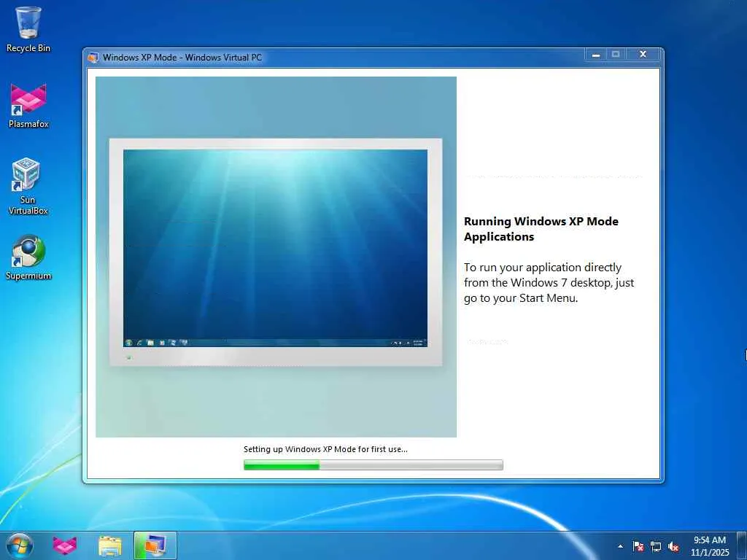Screen dimensions: 747x560
Task: Click 'Running Windows XP Mode Applications' heading
Action: coord(541,229)
